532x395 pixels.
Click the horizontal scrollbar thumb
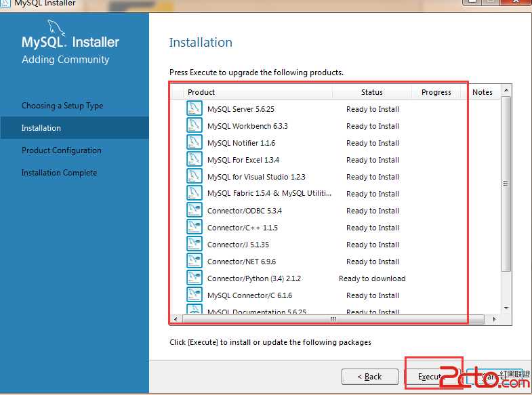(x=333, y=319)
